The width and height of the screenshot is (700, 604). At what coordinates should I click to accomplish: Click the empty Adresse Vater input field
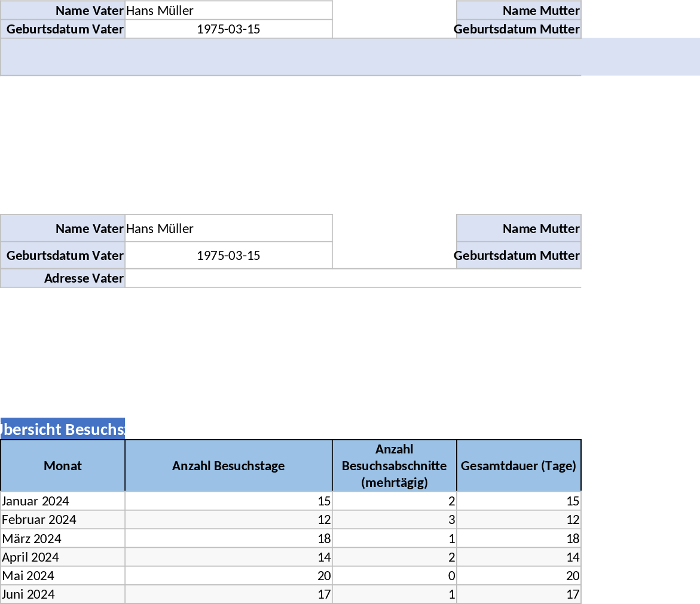[x=353, y=278]
